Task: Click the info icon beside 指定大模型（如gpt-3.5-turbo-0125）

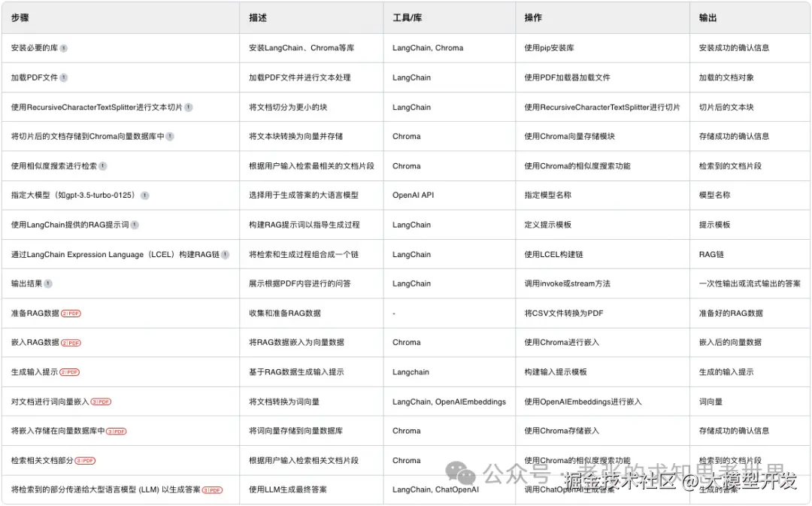Action: pyautogui.click(x=144, y=195)
